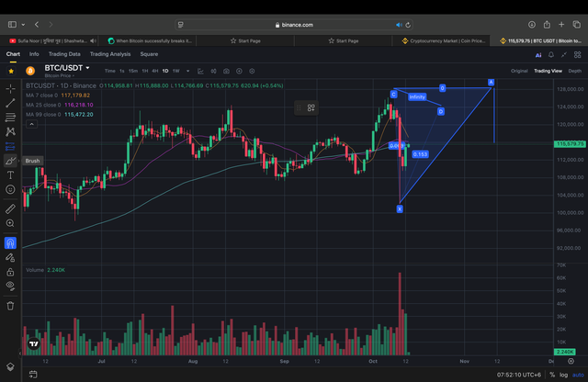Expand the additional time intervals dropdown arrow
The height and width of the screenshot is (382, 588).
pos(187,71)
